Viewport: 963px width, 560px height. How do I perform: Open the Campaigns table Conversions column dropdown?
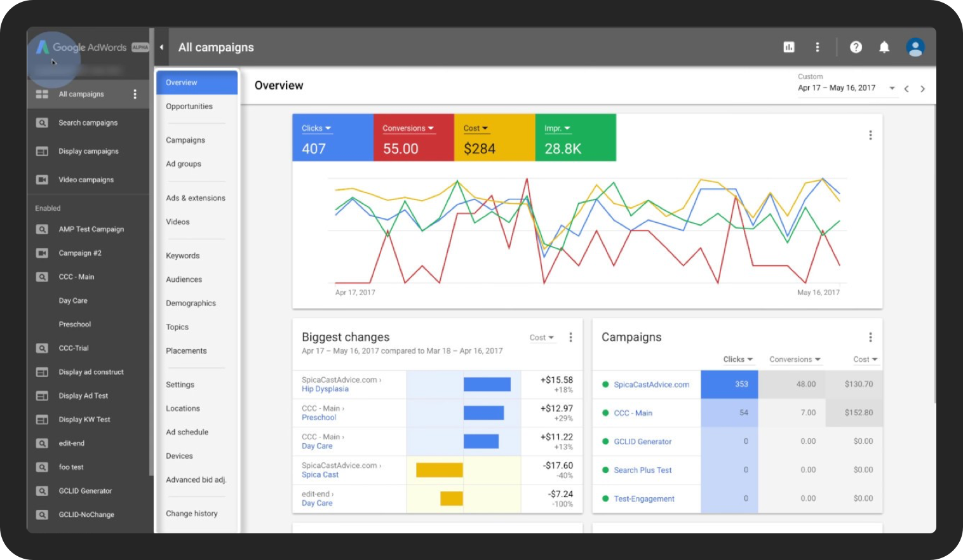coord(795,359)
